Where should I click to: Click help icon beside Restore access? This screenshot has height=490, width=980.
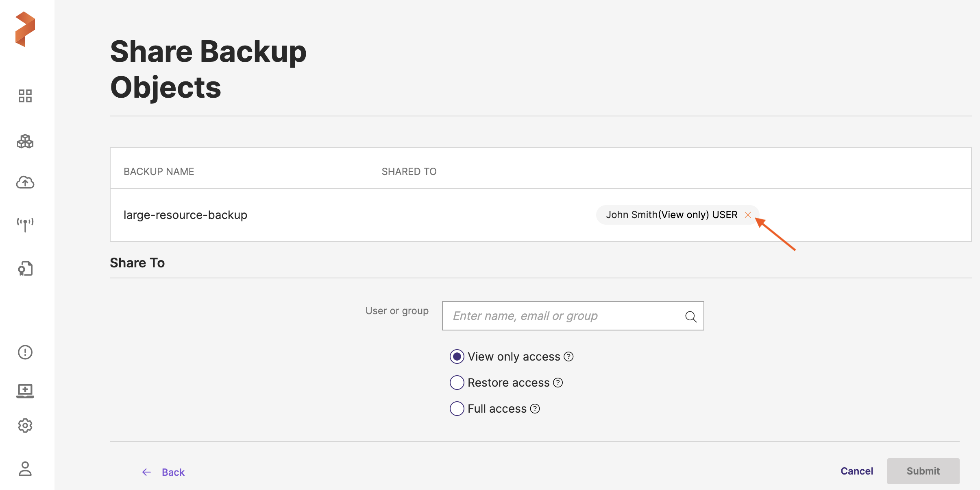[558, 383]
